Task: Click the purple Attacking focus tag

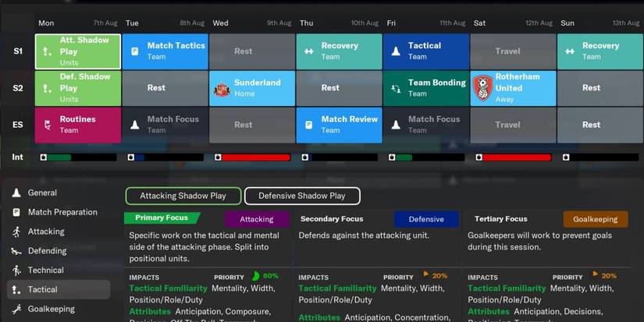Action: tap(257, 219)
